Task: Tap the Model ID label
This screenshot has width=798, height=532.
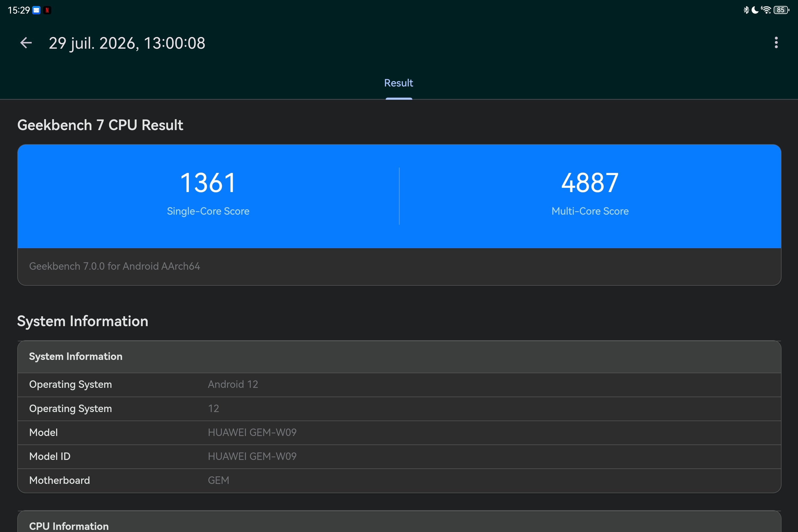Action: coord(50,456)
